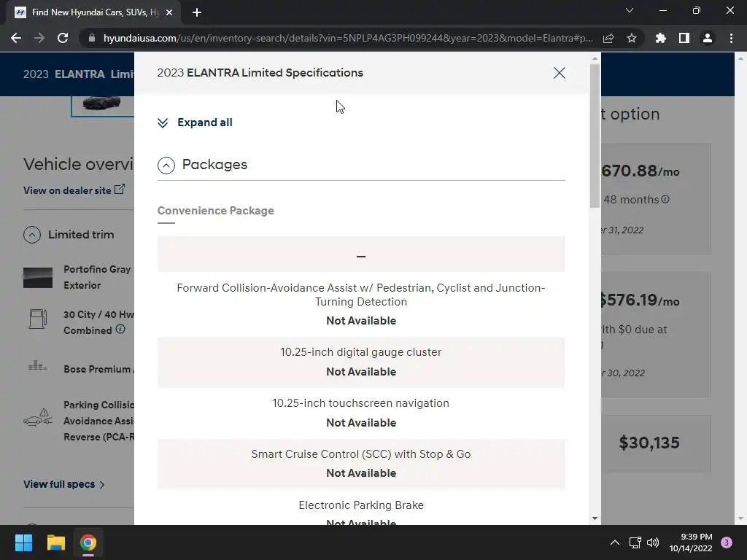The width and height of the screenshot is (747, 560).
Task: Show hidden system tray icons
Action: [x=615, y=542]
